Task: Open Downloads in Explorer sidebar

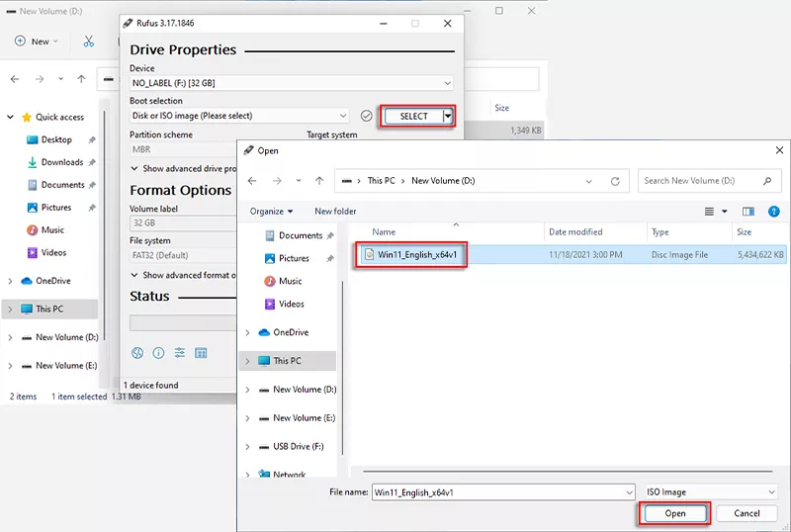Action: [x=62, y=162]
